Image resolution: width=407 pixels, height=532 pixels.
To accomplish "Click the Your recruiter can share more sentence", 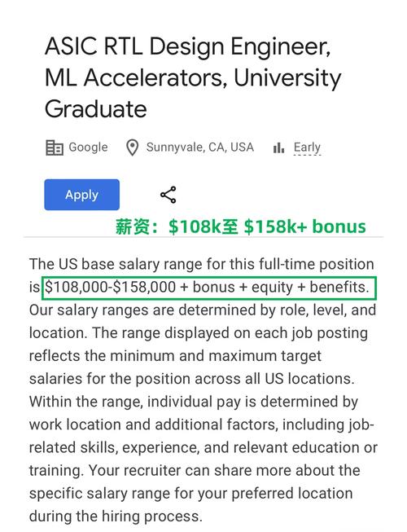I will point(225,471).
